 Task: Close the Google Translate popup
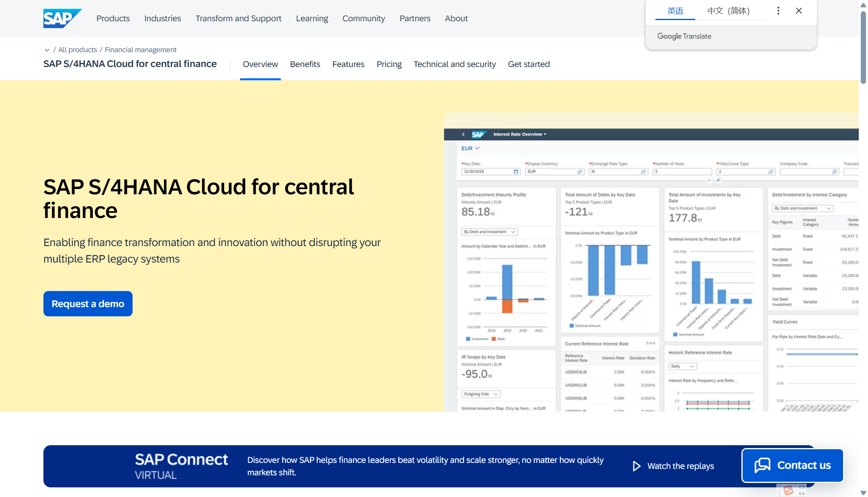point(798,11)
